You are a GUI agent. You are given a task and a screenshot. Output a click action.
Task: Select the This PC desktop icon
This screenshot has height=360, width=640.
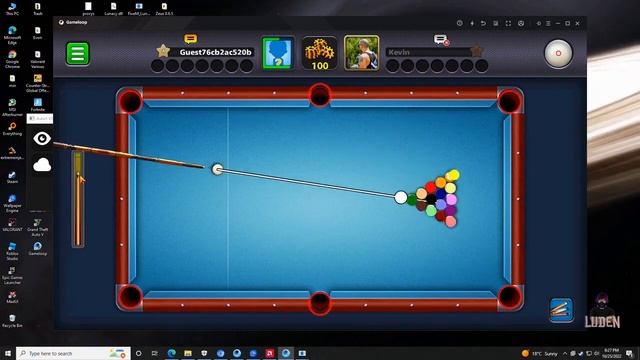12,9
